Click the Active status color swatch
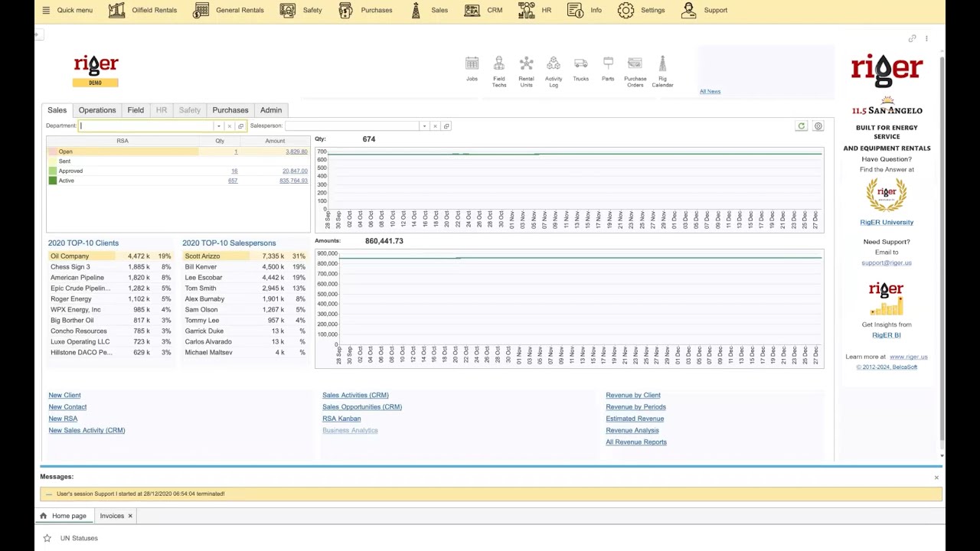Screen dimensions: 980x551 (52, 181)
